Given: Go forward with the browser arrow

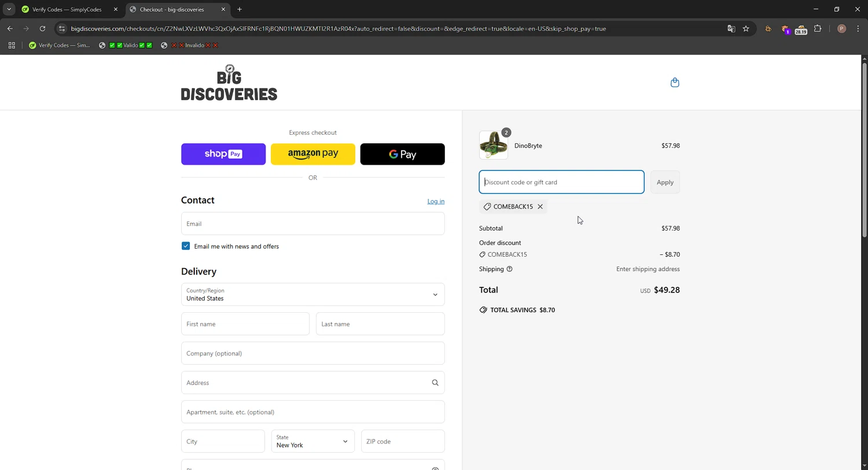Looking at the screenshot, I should click(26, 28).
